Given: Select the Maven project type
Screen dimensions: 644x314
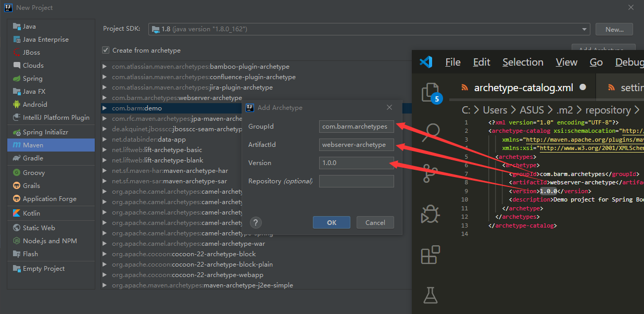Looking at the screenshot, I should [51, 145].
